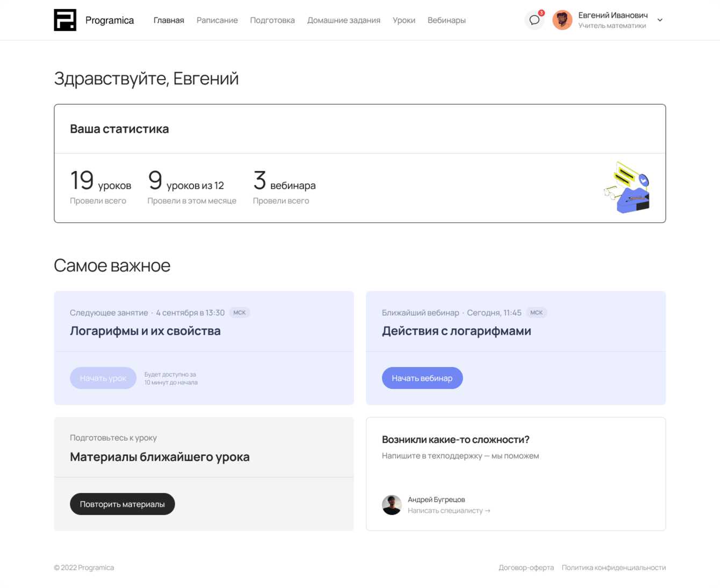The width and height of the screenshot is (720, 588).
Task: Navigate to Домашние задания
Action: pyautogui.click(x=344, y=20)
